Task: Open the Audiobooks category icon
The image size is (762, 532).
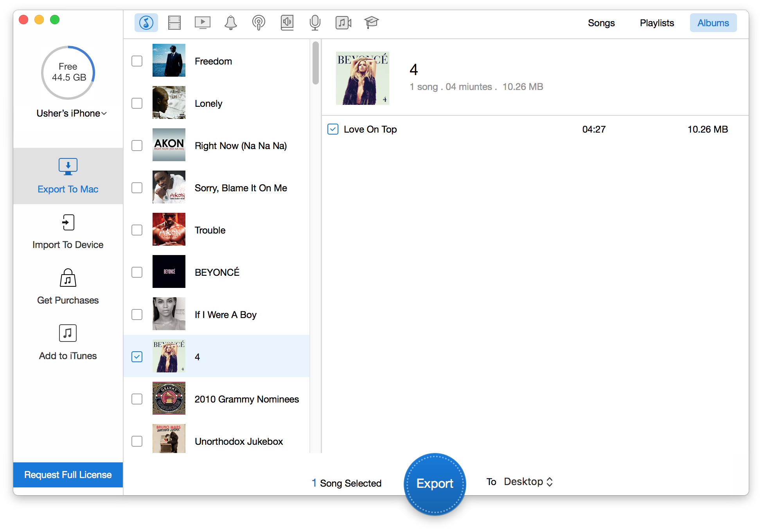Action: click(x=287, y=23)
